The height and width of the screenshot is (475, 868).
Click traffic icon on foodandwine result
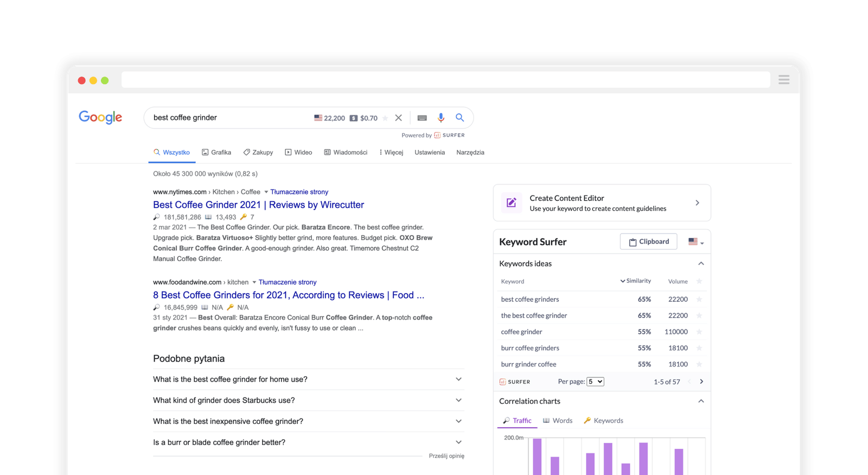[x=157, y=307]
